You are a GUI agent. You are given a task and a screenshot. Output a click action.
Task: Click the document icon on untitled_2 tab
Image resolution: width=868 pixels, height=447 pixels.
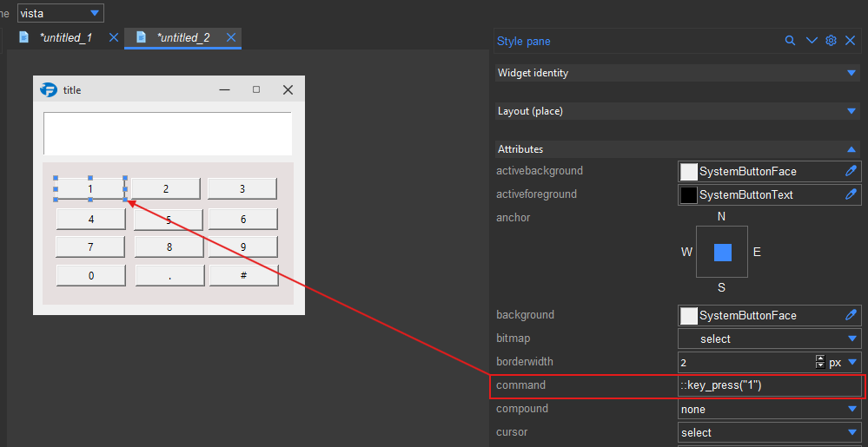[x=141, y=37]
